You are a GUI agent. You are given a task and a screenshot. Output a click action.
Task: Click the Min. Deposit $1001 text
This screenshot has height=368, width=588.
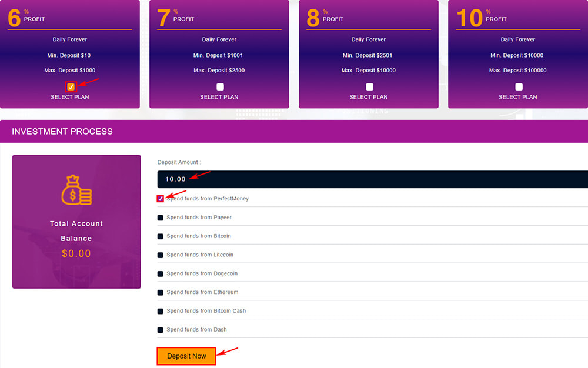pos(218,55)
